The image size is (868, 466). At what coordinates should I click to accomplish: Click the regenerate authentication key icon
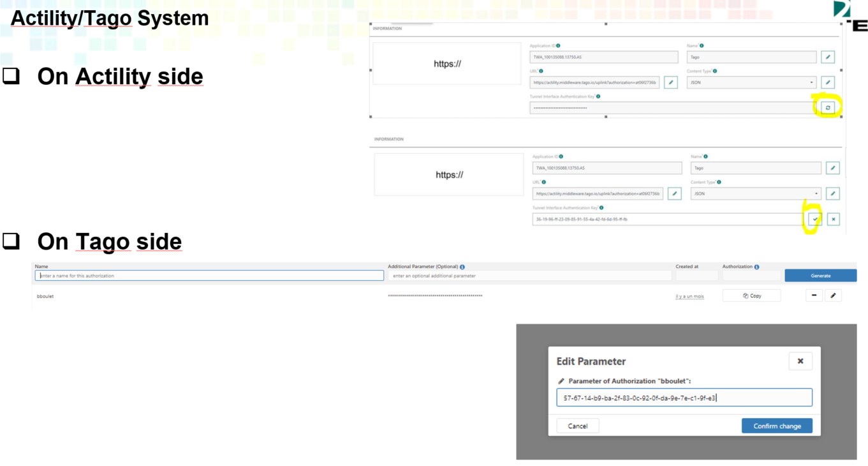click(x=828, y=108)
